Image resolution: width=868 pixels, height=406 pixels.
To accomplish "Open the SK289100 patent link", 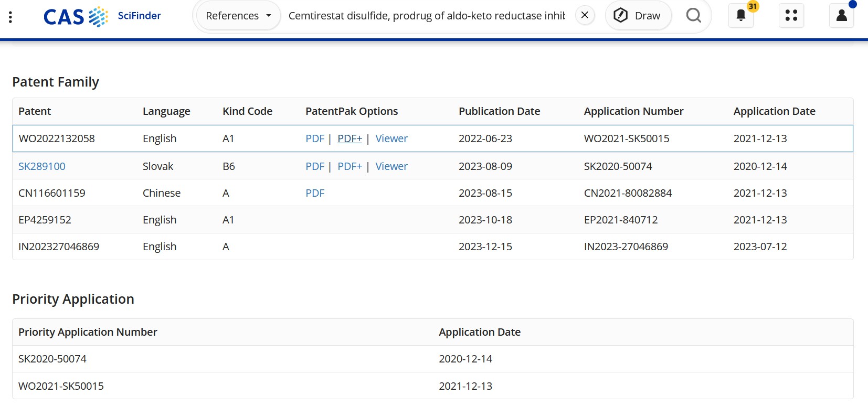I will [42, 166].
